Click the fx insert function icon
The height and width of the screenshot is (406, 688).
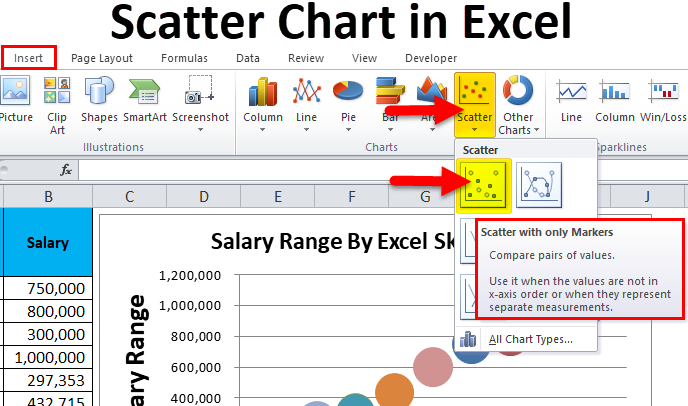pos(66,169)
